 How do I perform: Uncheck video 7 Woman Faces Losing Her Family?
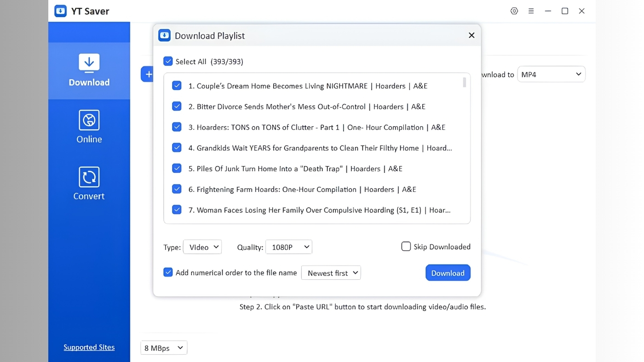pos(177,209)
